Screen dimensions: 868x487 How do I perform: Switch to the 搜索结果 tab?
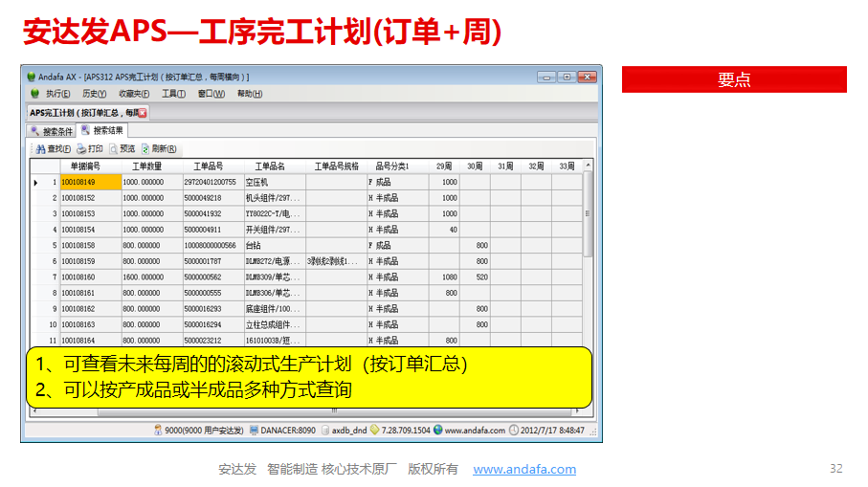coord(102,131)
